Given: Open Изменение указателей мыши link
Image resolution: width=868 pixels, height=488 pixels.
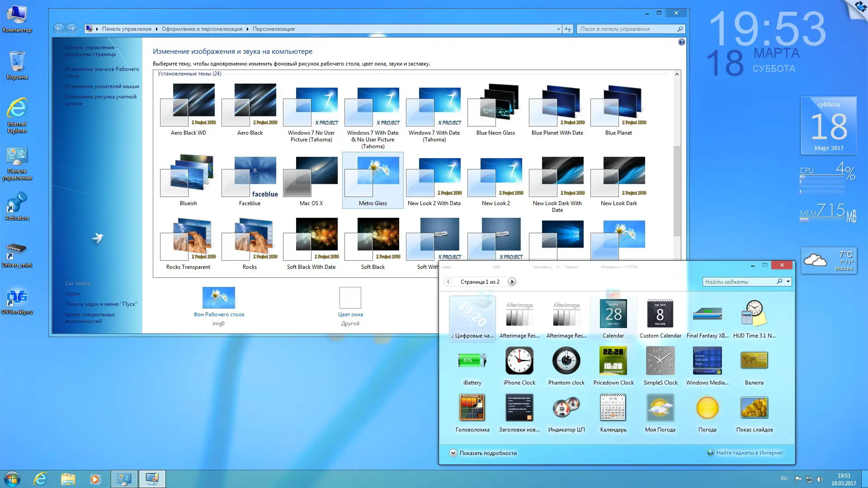Looking at the screenshot, I should pyautogui.click(x=102, y=86).
